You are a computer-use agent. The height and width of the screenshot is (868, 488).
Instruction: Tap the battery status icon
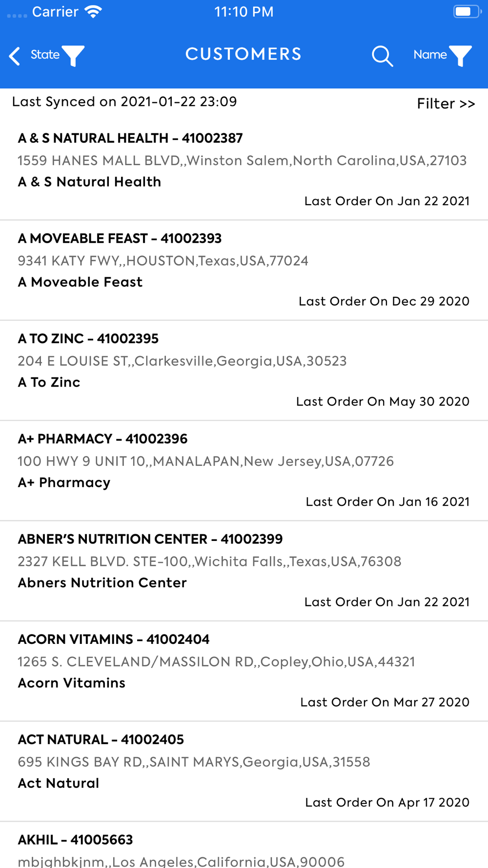click(x=467, y=12)
